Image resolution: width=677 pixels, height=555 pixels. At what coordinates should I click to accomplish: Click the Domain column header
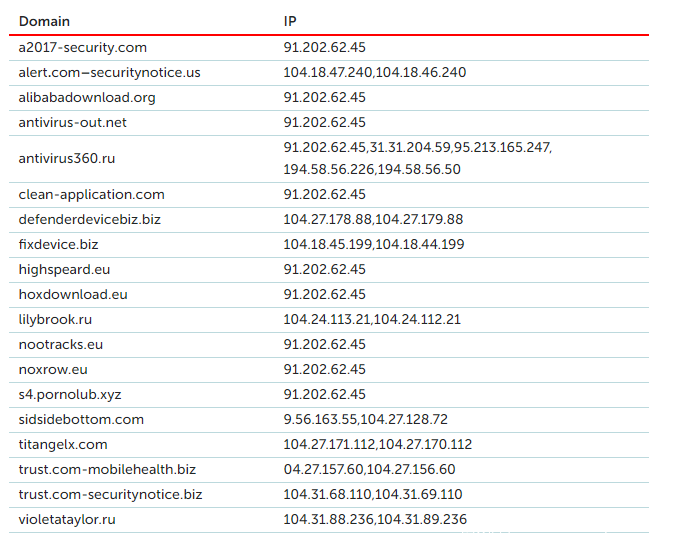click(44, 21)
